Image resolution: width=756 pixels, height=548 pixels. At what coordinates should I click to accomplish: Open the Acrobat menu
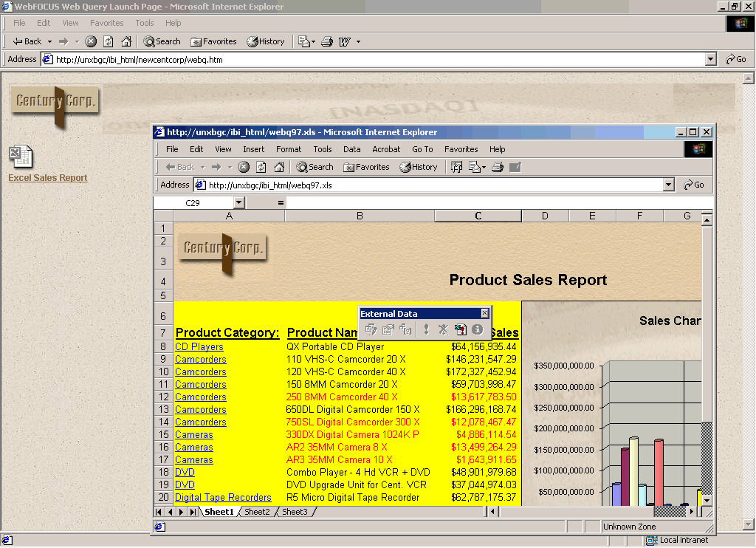point(386,149)
